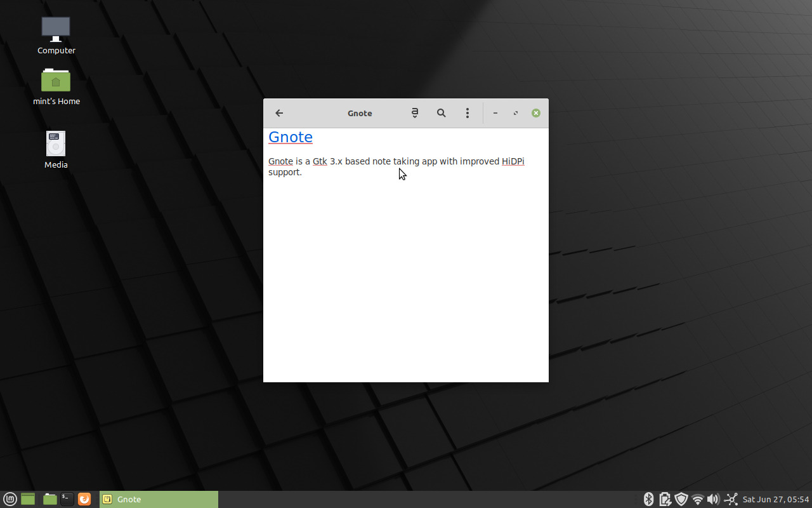Open the calendar from the panel clock
This screenshot has height=508, width=812.
point(776,499)
